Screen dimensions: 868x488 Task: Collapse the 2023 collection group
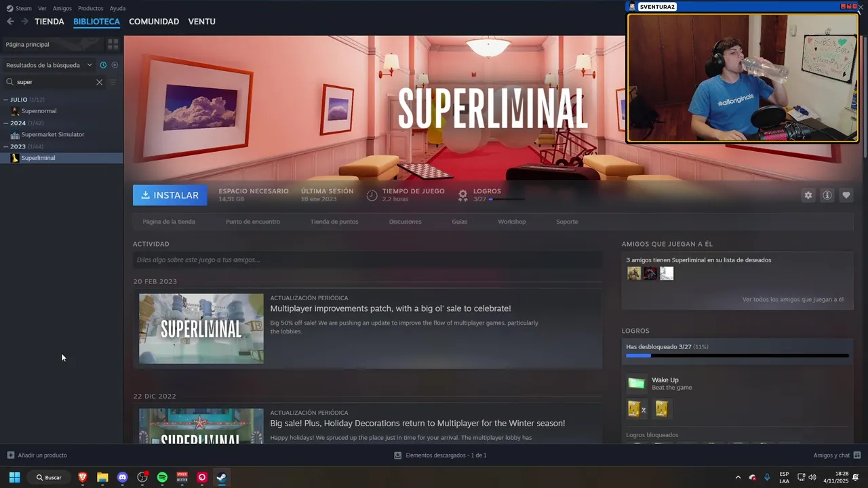6,146
